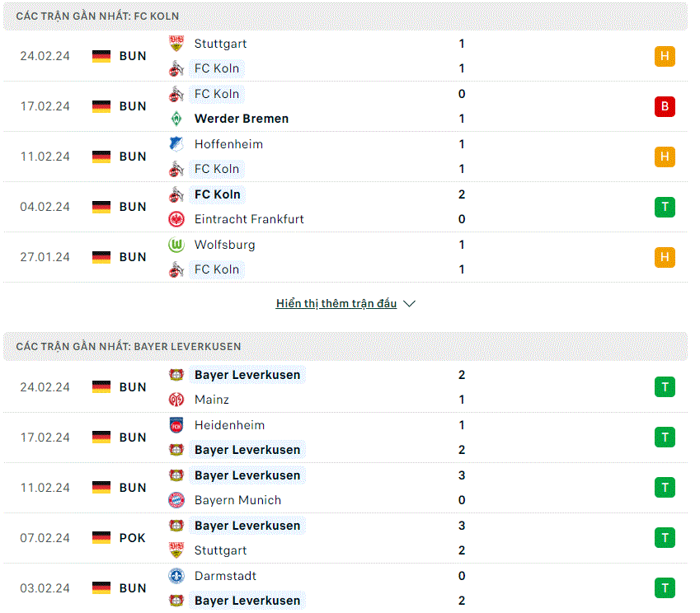Click the Darmstadt club crest
This screenshot has height=613, width=700.
(176, 576)
